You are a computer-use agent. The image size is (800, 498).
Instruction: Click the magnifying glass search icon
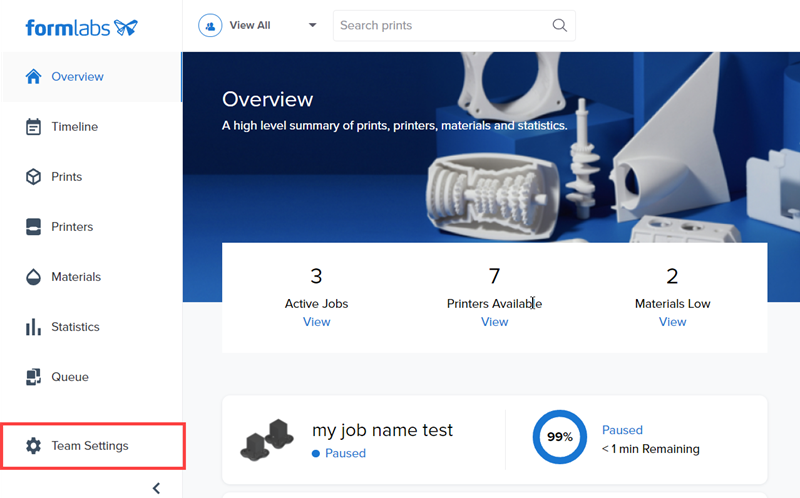point(560,25)
